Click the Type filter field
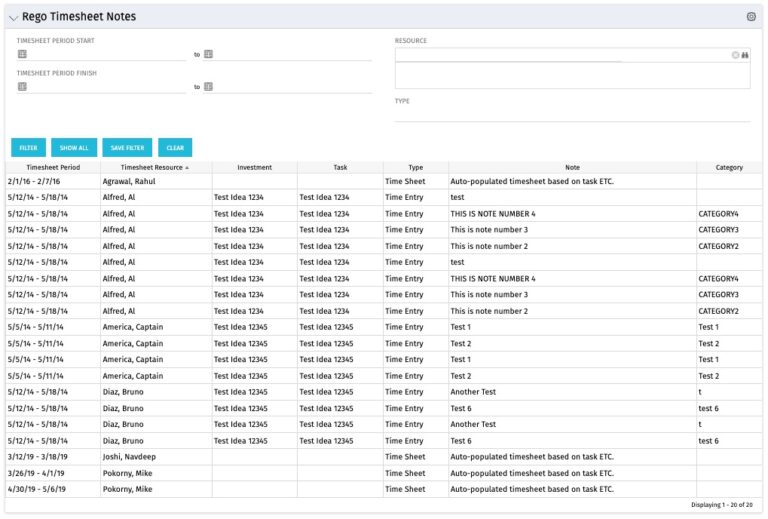Screen dimensions: 768x519 click(573, 114)
